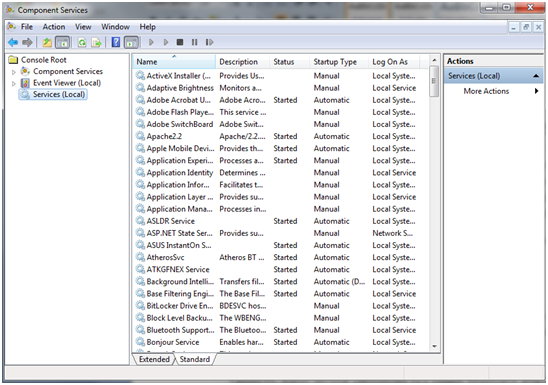Select Services (Local) label in console tree
Viewport: 548px width, 385px height.
59,94
